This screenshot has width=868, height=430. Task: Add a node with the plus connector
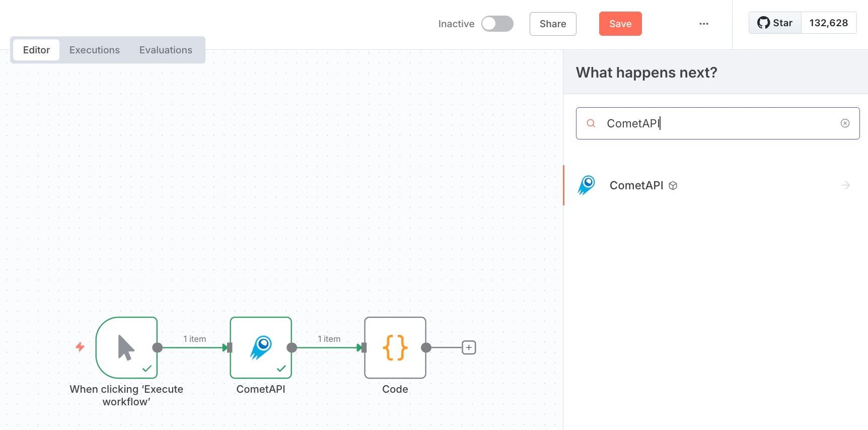coord(469,347)
